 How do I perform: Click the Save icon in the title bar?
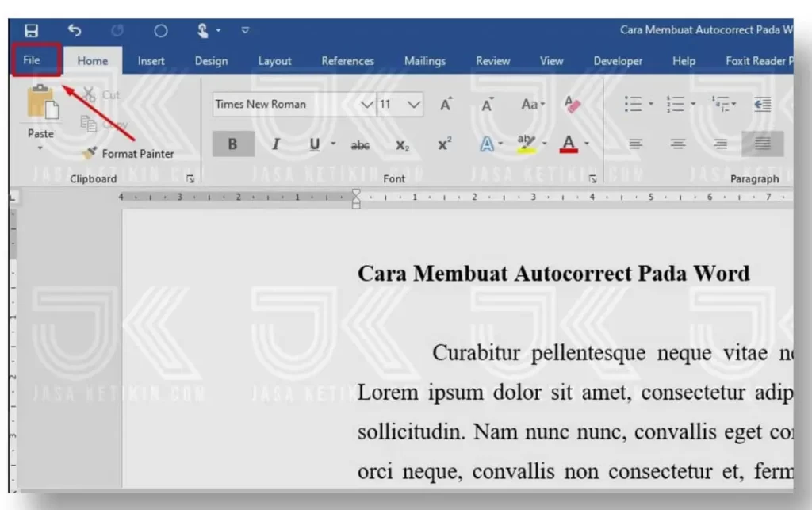[31, 31]
